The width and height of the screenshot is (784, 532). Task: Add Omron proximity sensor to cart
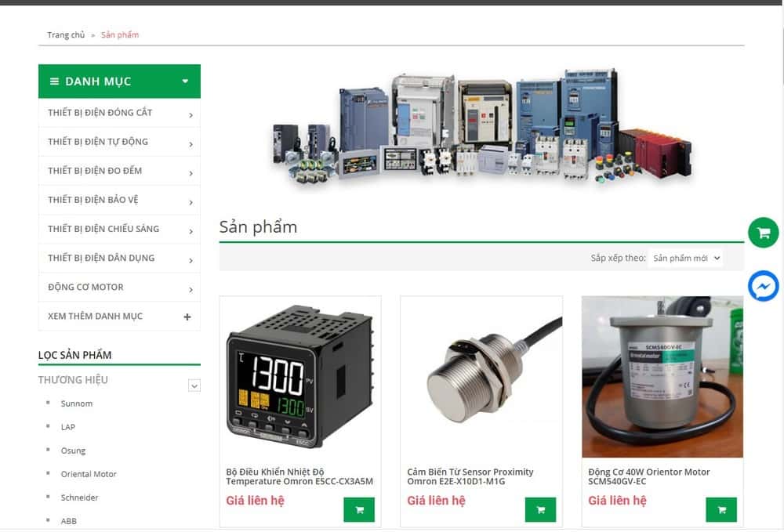pos(540,509)
